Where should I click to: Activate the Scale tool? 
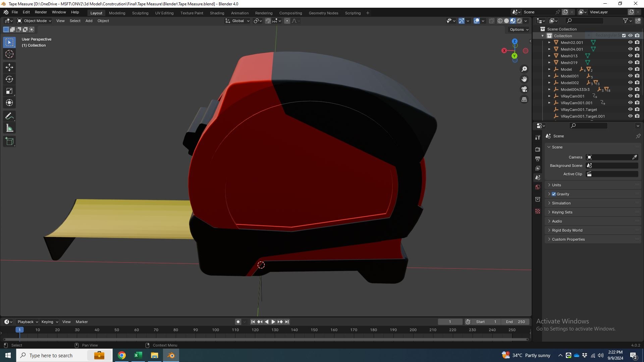pos(9,91)
